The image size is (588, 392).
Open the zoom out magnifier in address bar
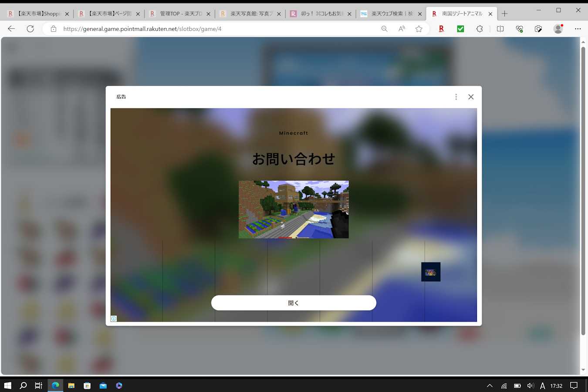click(384, 29)
